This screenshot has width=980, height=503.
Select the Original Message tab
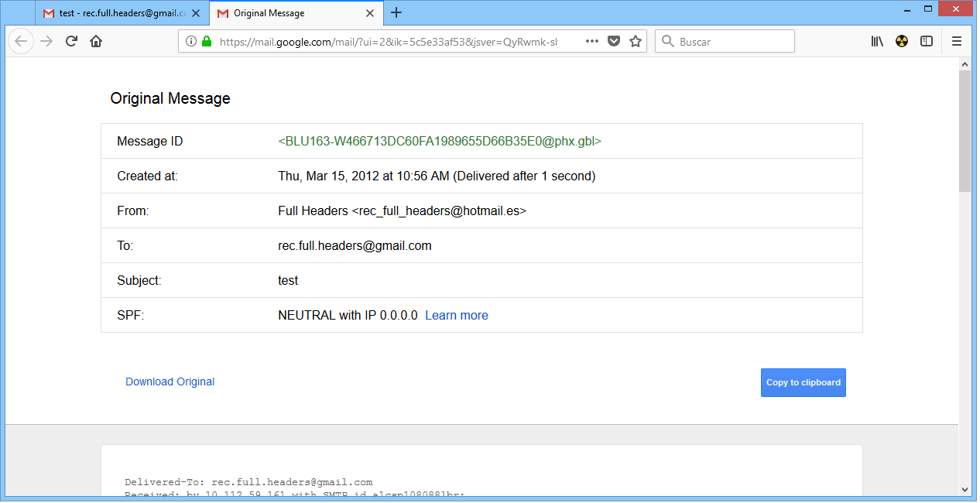pos(296,13)
